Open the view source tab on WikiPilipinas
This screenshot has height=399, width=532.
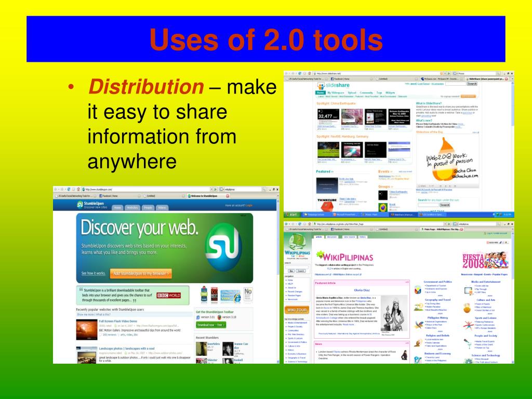coord(349,237)
